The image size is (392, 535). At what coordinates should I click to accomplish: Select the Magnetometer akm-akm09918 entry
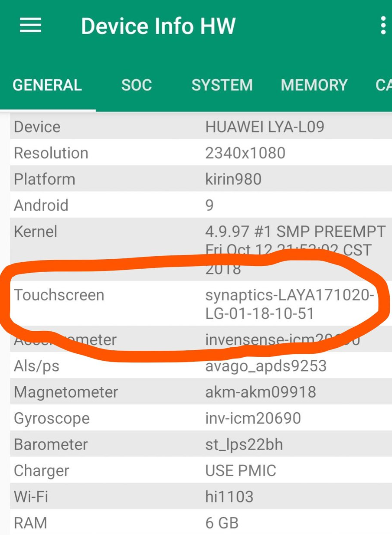coord(199,392)
